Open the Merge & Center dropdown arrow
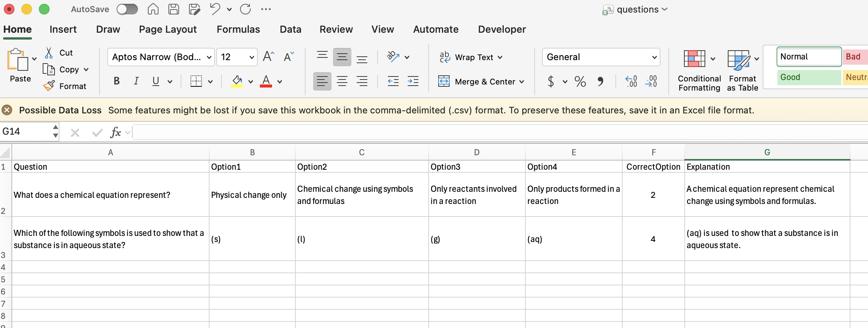This screenshot has width=868, height=328. pyautogui.click(x=522, y=81)
